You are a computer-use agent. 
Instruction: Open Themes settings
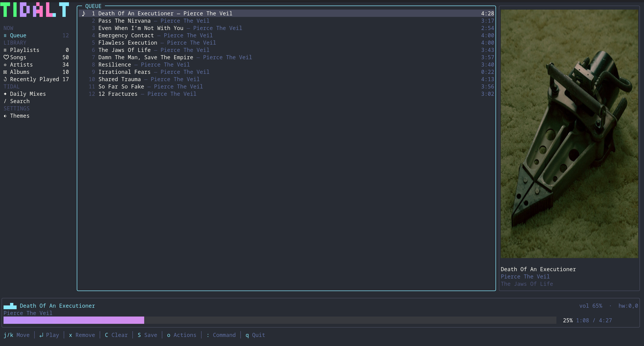point(36,116)
